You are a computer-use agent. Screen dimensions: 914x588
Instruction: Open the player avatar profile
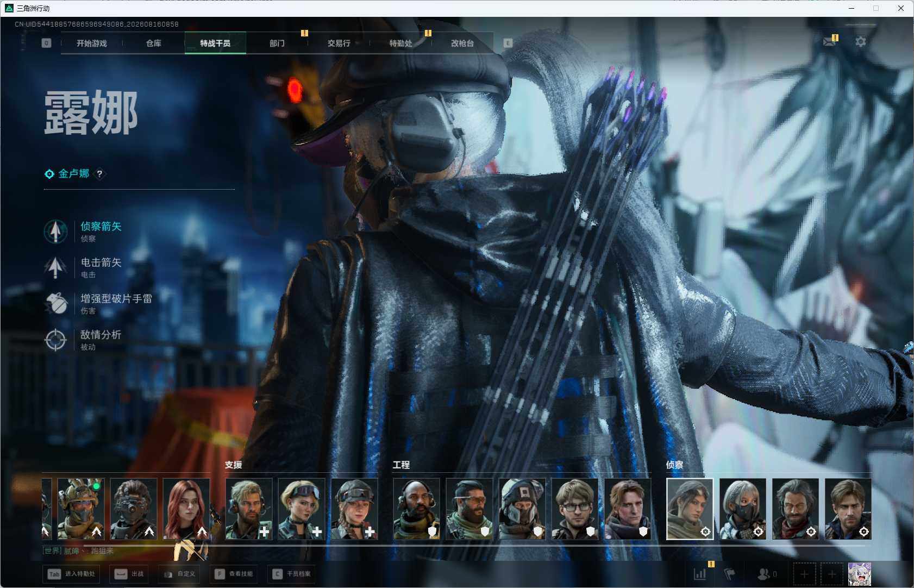[860, 574]
